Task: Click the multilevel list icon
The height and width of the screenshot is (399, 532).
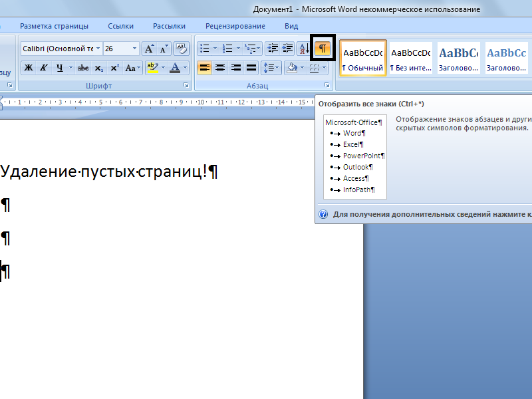Action: (250, 49)
